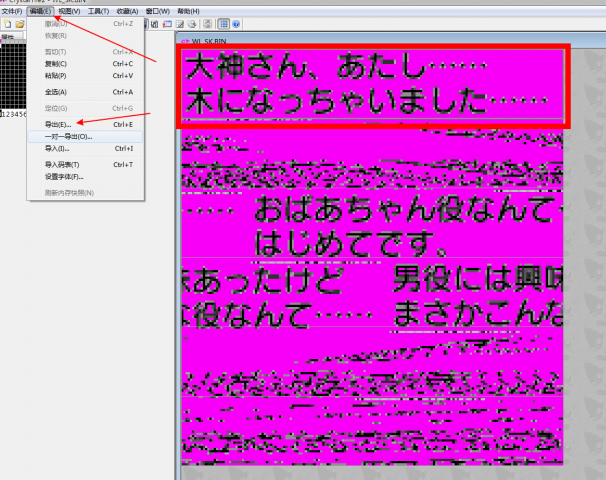This screenshot has height=480, width=606.
Task: Choose 导出(E)... from the edit menu
Action: [x=85, y=124]
